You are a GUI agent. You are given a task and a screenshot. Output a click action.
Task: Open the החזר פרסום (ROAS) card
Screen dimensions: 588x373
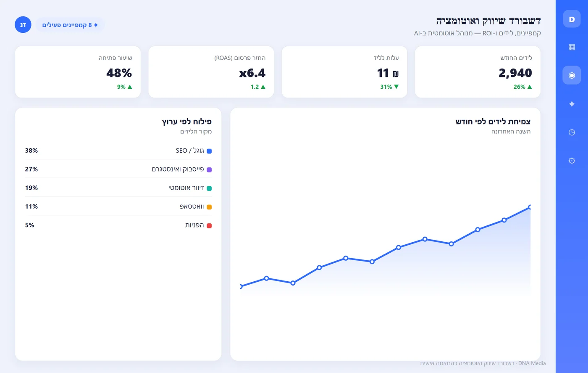pos(211,72)
